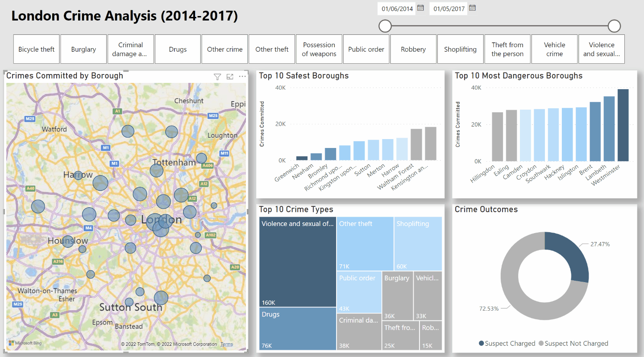Click the left handle of the date range slider
The width and height of the screenshot is (644, 357).
(385, 26)
